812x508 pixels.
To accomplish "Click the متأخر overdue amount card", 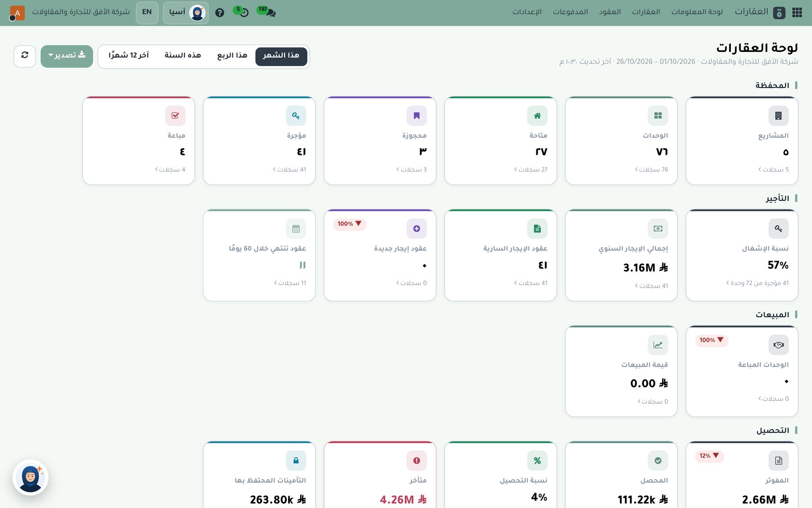I will [x=380, y=475].
